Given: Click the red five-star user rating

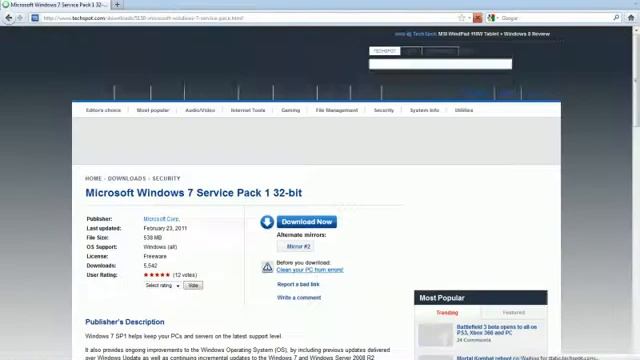Looking at the screenshot, I should pos(156,275).
